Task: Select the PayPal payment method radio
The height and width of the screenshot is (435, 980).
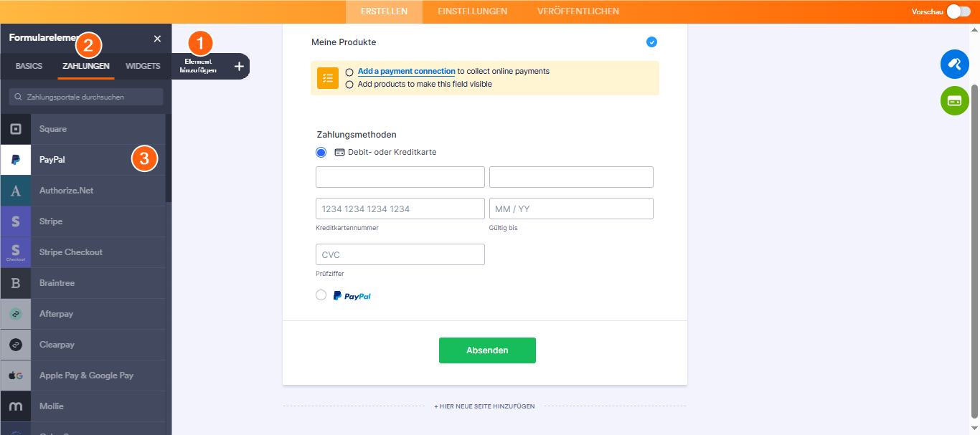Action: [x=321, y=295]
